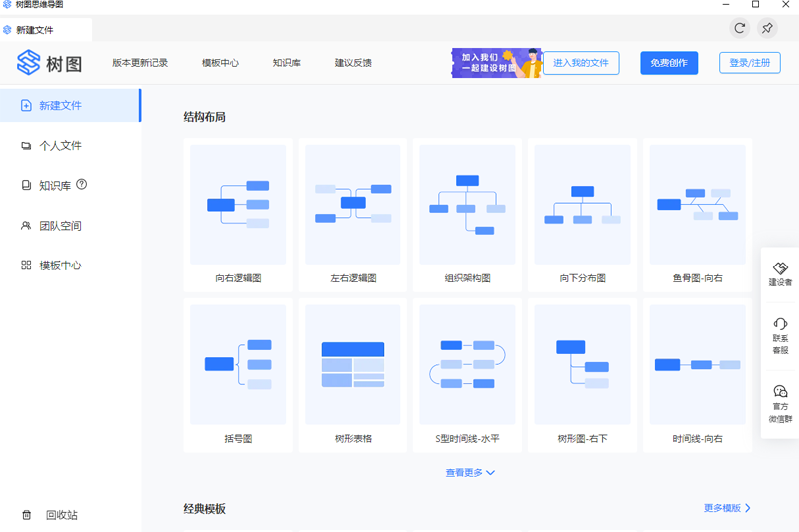Select 个人文件 in the sidebar
Screen dimensions: 799x532
pyautogui.click(x=60, y=146)
